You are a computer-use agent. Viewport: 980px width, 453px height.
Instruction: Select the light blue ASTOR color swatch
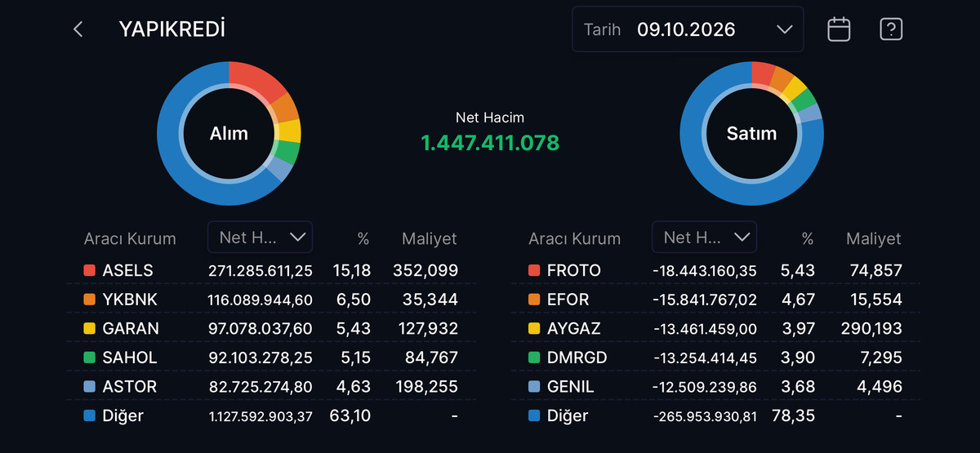point(90,386)
